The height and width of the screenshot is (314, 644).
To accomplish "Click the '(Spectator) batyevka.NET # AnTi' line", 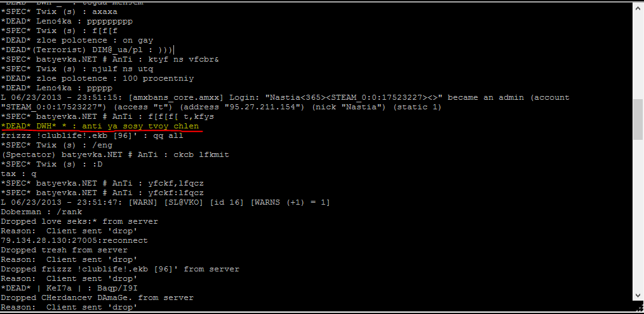I will pyautogui.click(x=115, y=154).
